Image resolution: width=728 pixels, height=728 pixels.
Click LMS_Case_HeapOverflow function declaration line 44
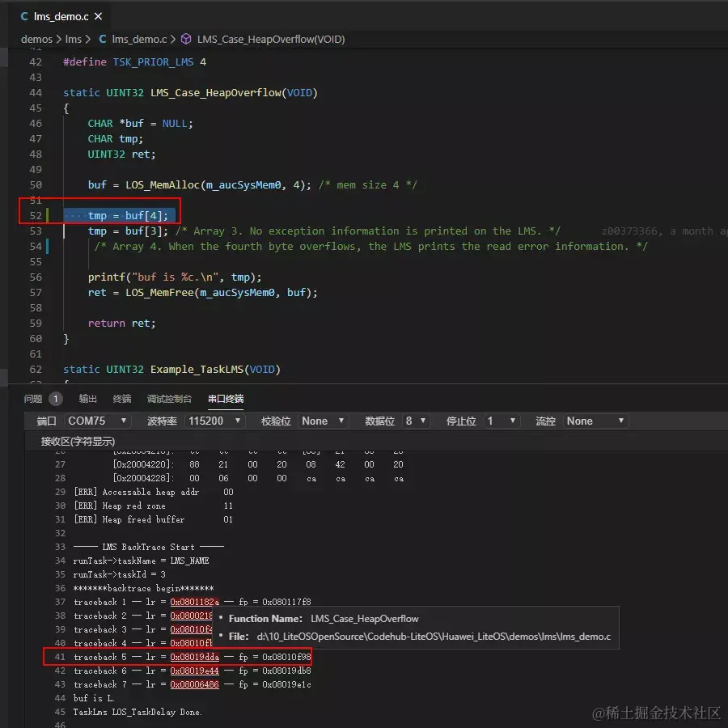[x=190, y=92]
